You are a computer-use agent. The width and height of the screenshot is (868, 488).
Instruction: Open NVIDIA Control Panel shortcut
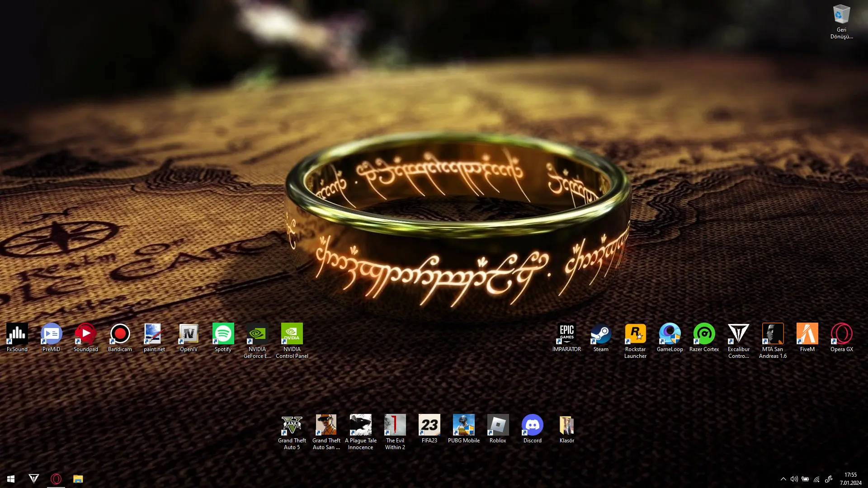click(292, 341)
